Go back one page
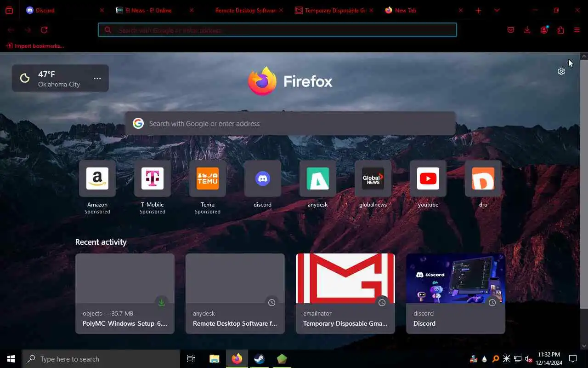Viewport: 588px width, 368px height. (11, 30)
